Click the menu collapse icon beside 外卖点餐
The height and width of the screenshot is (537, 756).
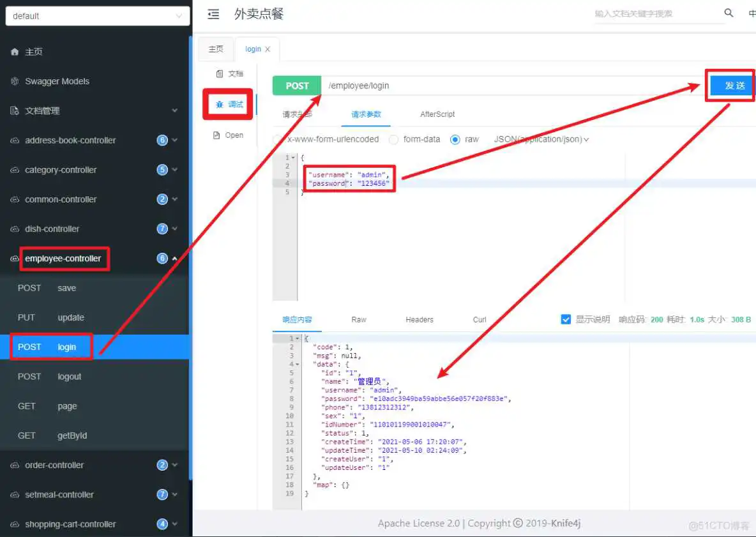coord(214,14)
